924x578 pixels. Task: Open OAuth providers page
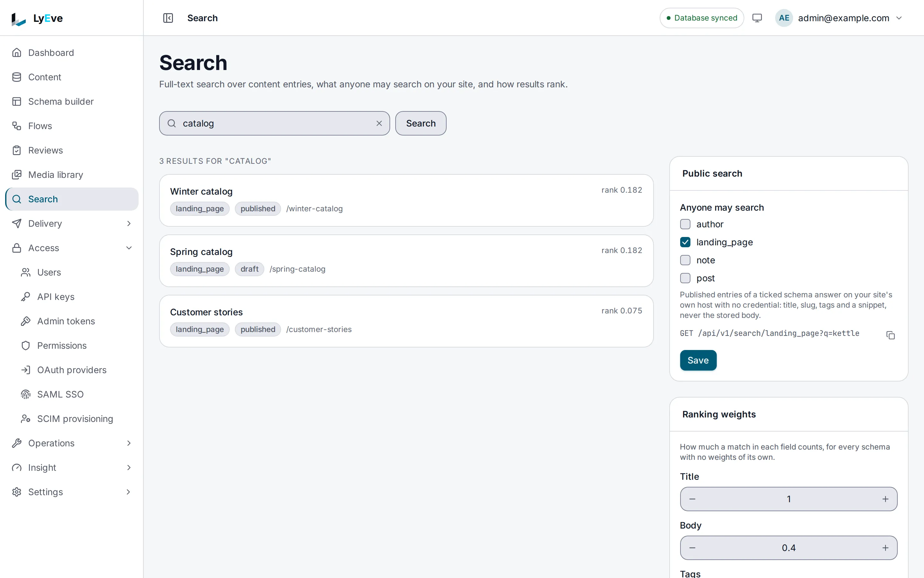point(76,370)
